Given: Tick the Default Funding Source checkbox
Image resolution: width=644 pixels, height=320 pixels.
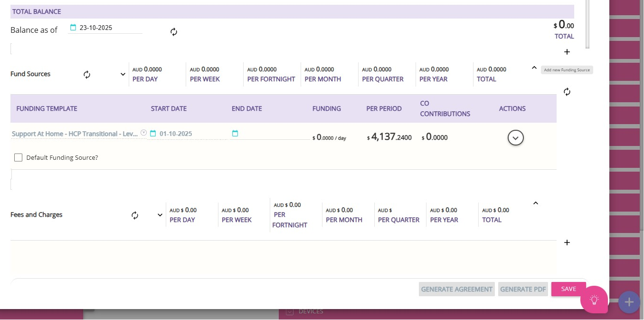Looking at the screenshot, I should 18,157.
